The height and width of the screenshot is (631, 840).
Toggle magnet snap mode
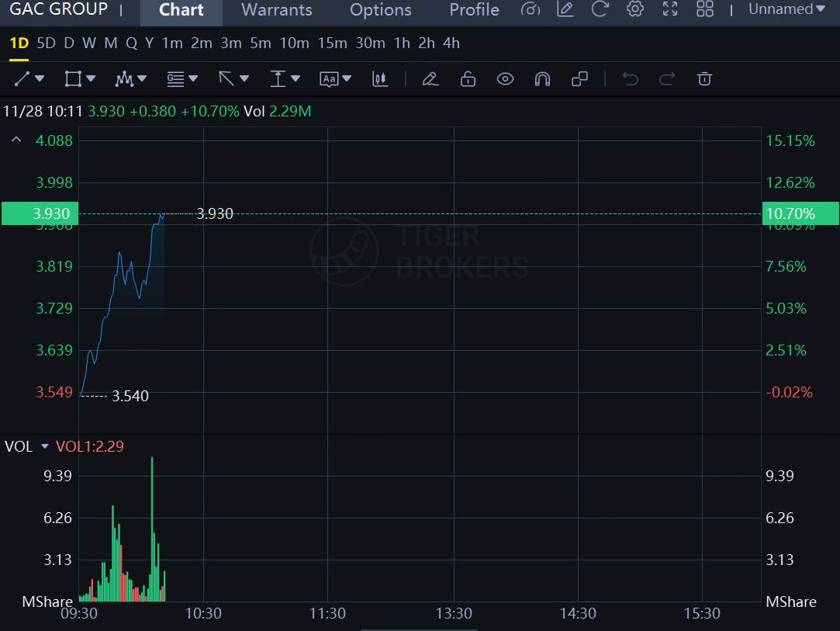coord(542,78)
